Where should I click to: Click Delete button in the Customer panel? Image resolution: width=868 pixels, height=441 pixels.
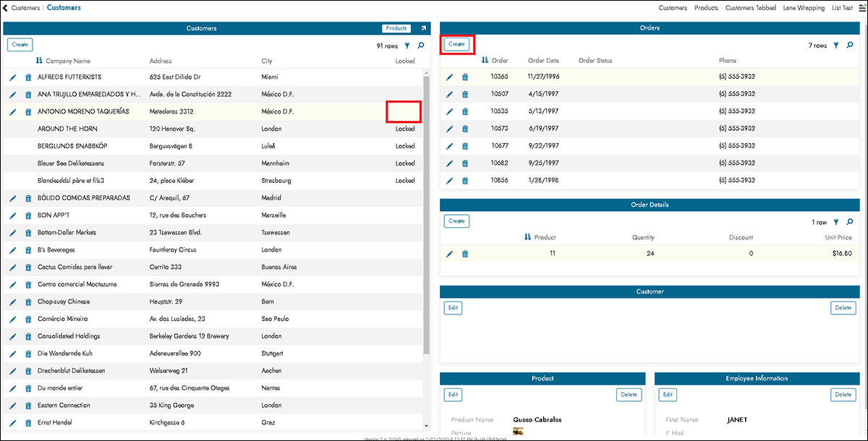(x=843, y=308)
